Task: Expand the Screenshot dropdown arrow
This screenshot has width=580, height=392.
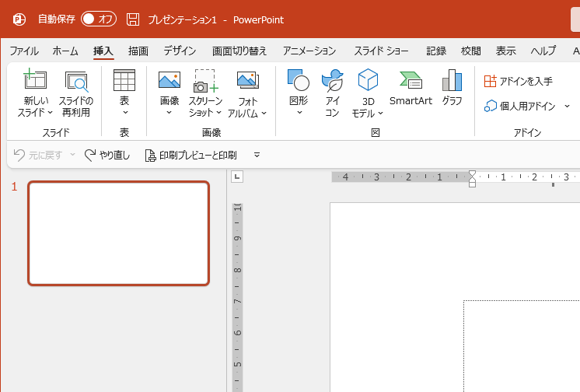Action: 218,113
